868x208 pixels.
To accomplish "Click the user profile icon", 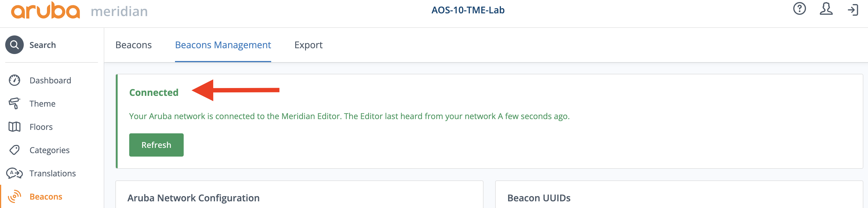I will click(826, 9).
